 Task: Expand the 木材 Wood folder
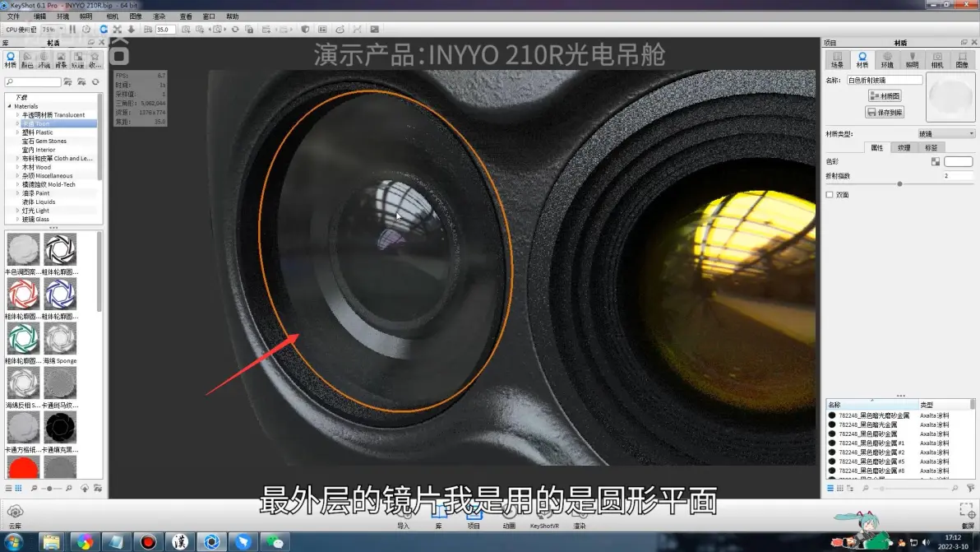[x=17, y=168]
